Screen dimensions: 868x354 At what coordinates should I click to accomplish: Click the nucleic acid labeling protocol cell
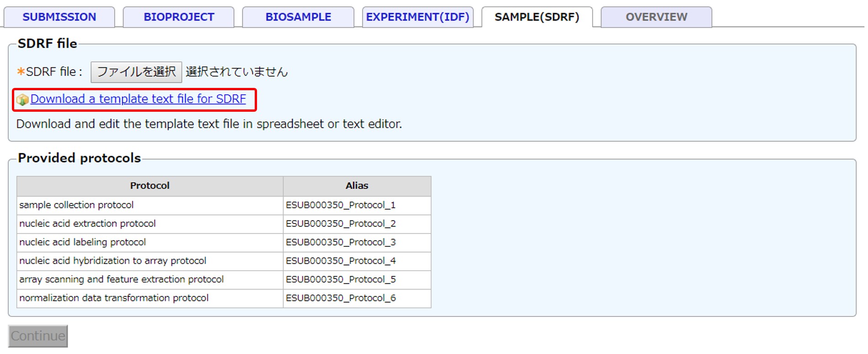[82, 242]
